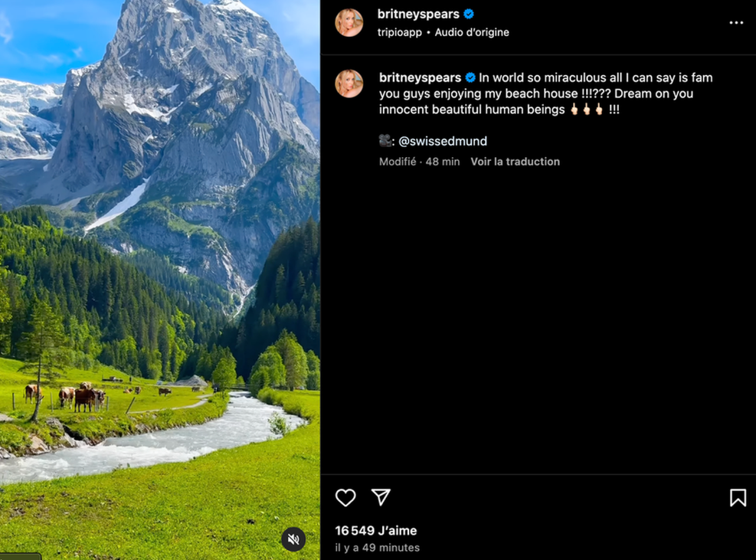Click Voir la traduction to translate caption

(x=515, y=162)
